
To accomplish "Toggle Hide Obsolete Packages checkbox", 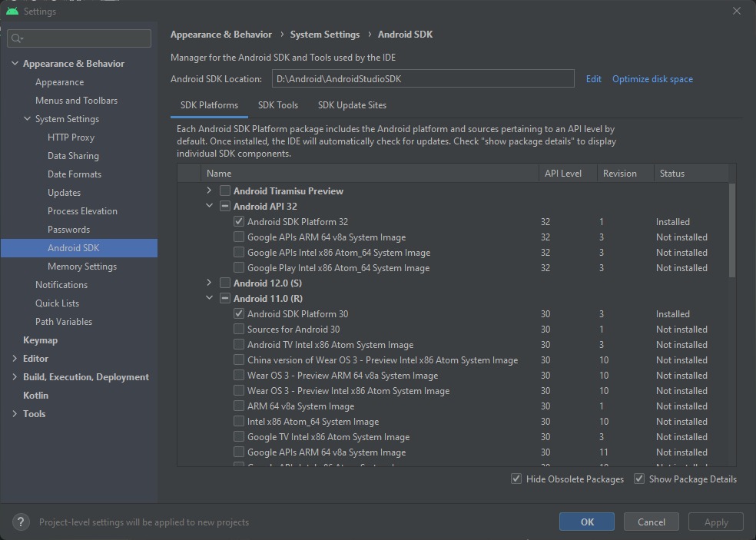I will pos(516,479).
